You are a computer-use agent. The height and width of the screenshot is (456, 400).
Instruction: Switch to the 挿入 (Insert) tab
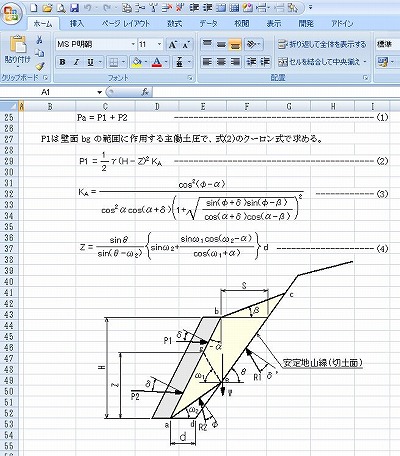click(77, 24)
